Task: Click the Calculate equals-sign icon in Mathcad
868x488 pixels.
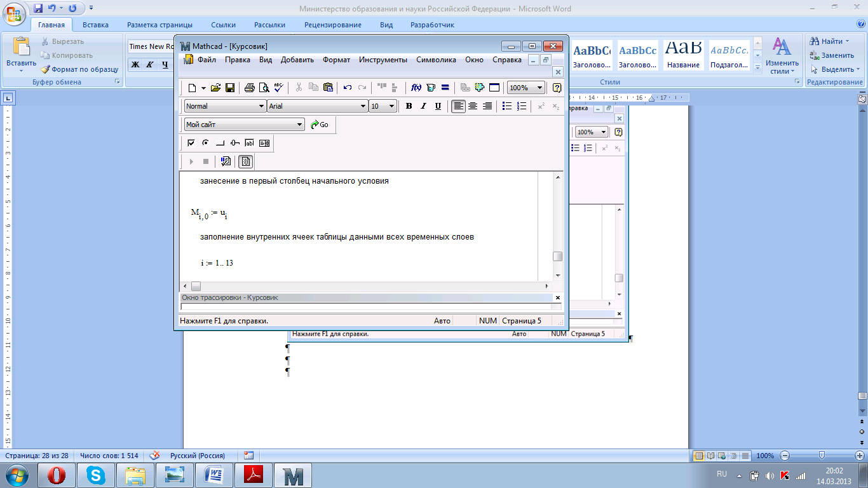Action: 445,88
